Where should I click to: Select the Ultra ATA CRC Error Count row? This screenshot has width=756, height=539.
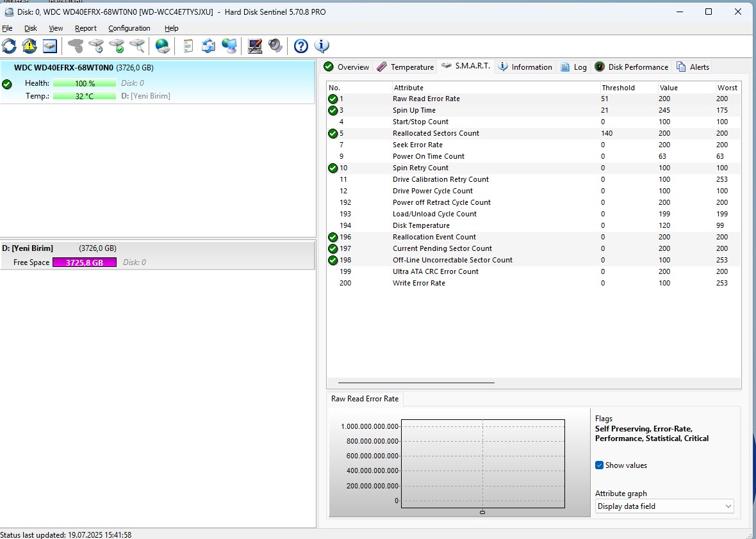pos(534,271)
